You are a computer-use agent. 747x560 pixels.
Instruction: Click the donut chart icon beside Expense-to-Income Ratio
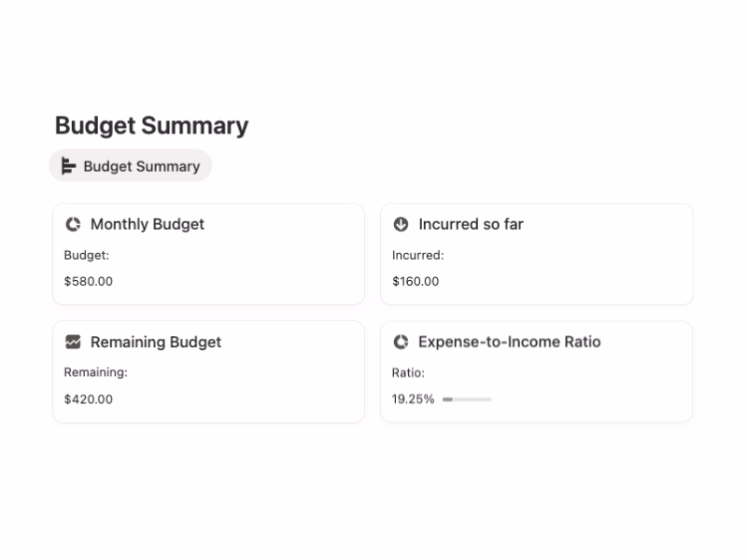(x=400, y=342)
